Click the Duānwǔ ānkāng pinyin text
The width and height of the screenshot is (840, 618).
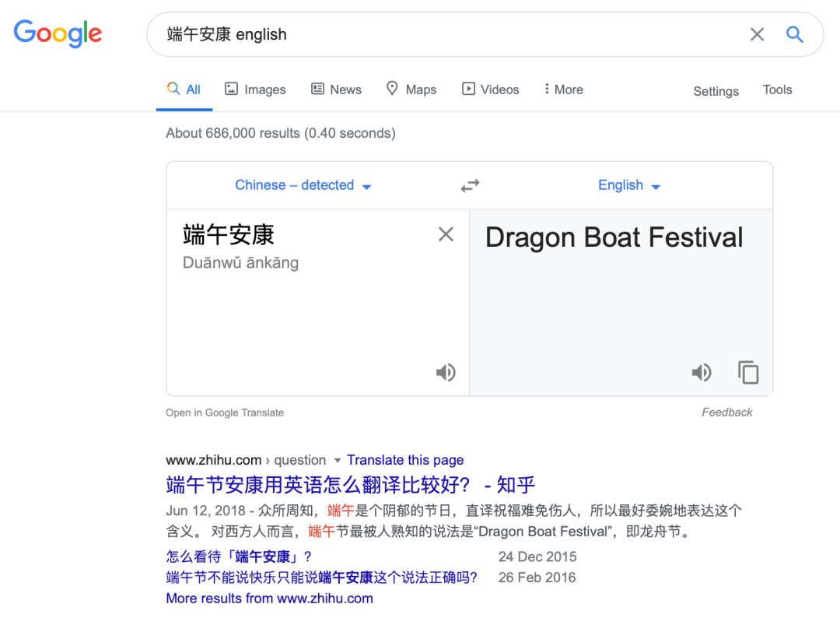[x=240, y=262]
